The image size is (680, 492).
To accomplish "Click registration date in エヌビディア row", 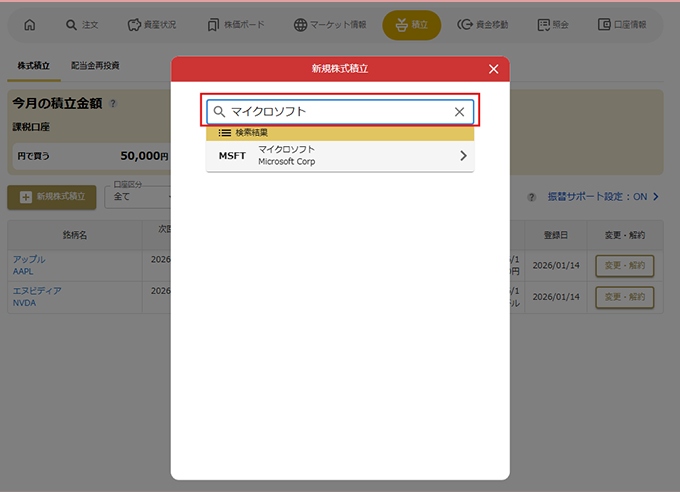I will 556,297.
